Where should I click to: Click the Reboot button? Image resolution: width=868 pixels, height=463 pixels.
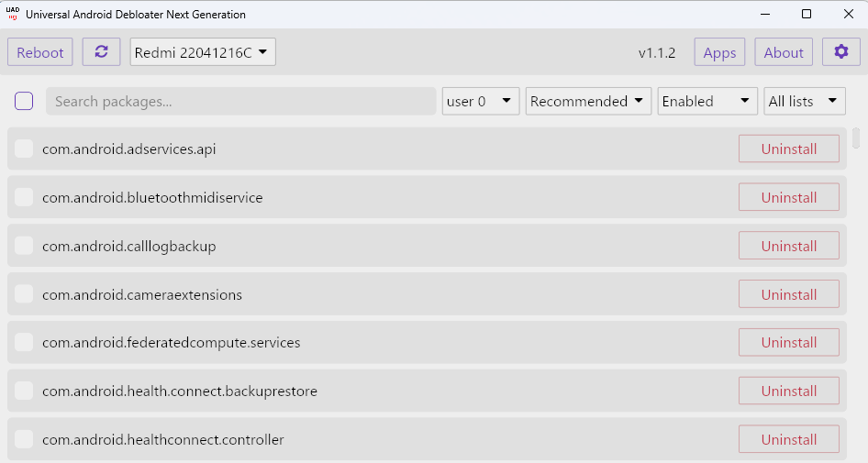point(39,52)
